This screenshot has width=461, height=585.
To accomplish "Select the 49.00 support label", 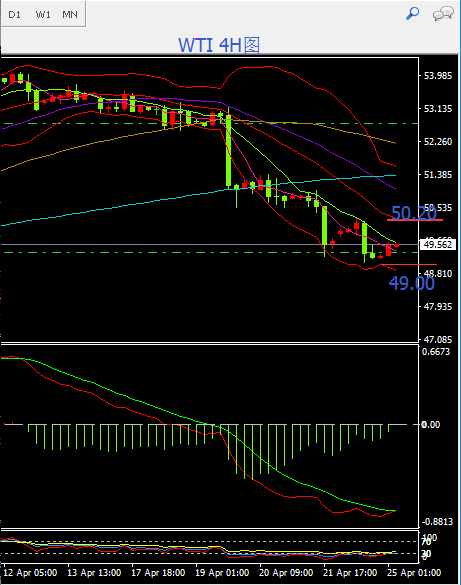I will tap(411, 283).
